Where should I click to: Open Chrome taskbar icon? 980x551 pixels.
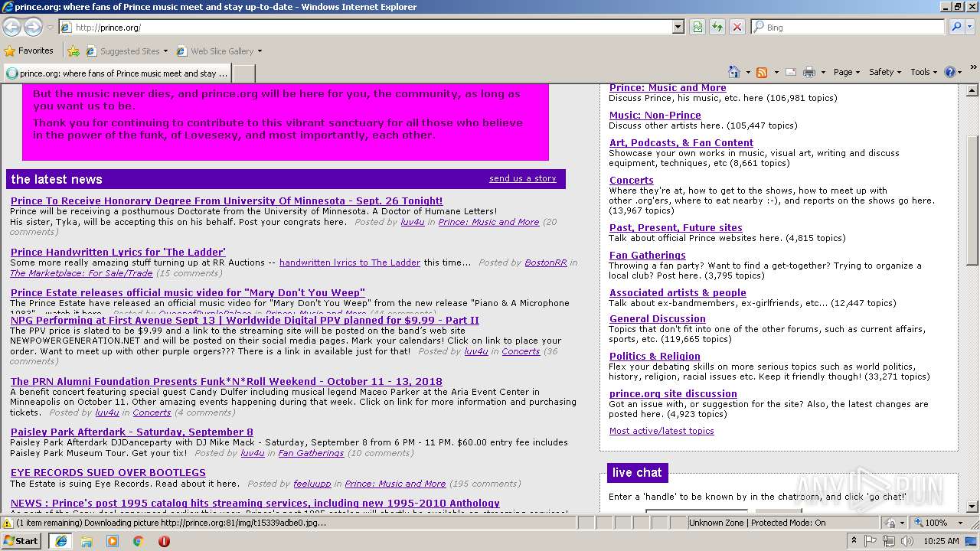point(138,541)
